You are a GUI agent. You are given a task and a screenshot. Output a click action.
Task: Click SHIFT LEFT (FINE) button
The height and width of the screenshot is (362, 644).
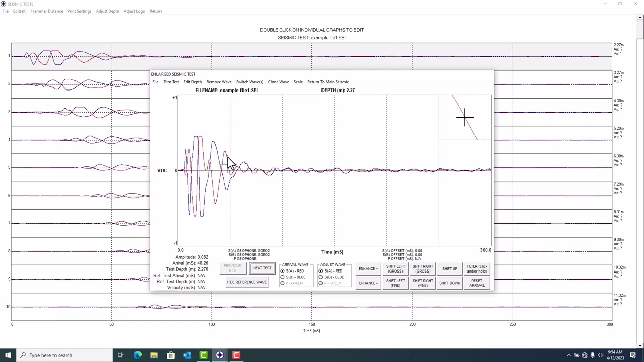pyautogui.click(x=395, y=283)
